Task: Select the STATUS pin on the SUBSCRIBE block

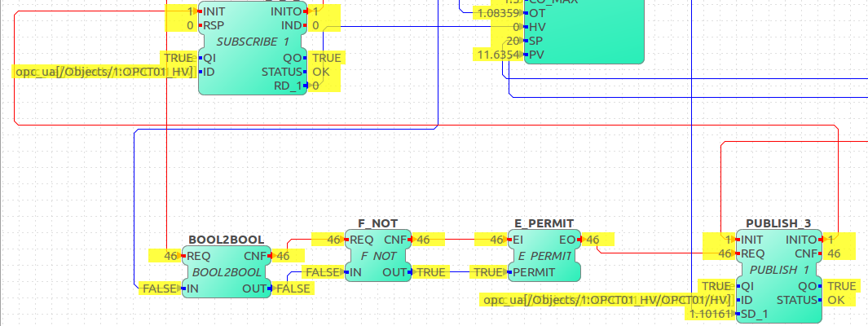Action: point(282,72)
